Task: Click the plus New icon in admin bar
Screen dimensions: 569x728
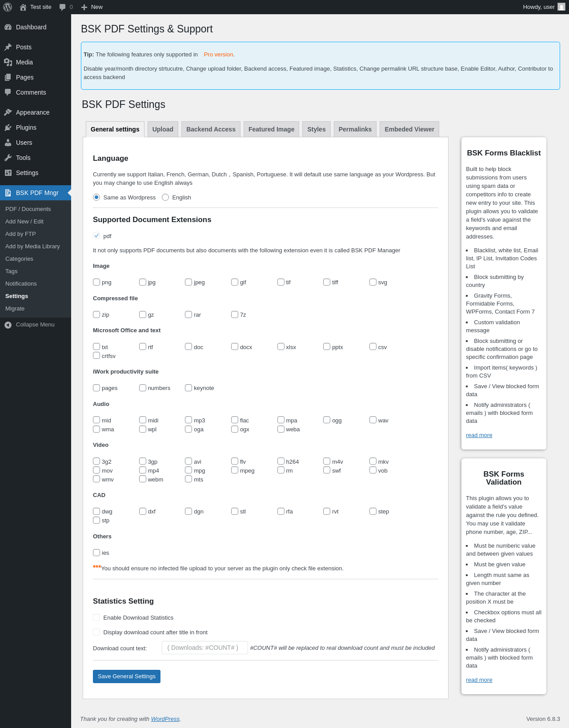Action: click(84, 7)
